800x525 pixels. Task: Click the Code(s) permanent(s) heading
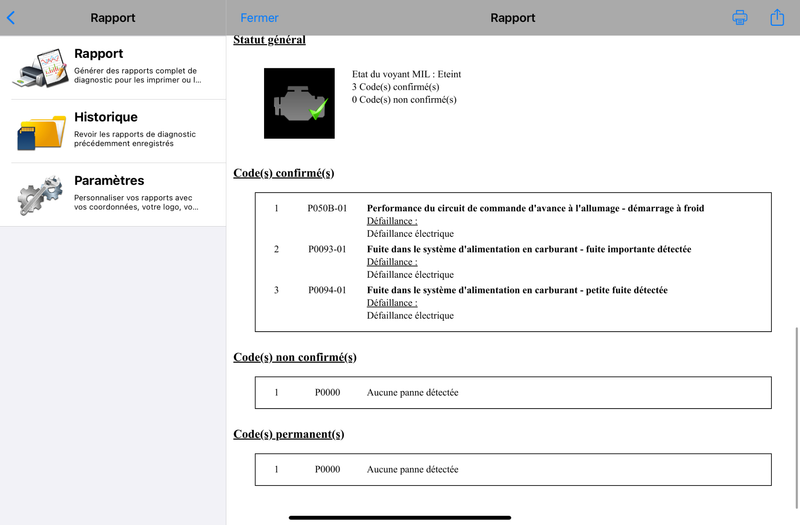pos(289,434)
